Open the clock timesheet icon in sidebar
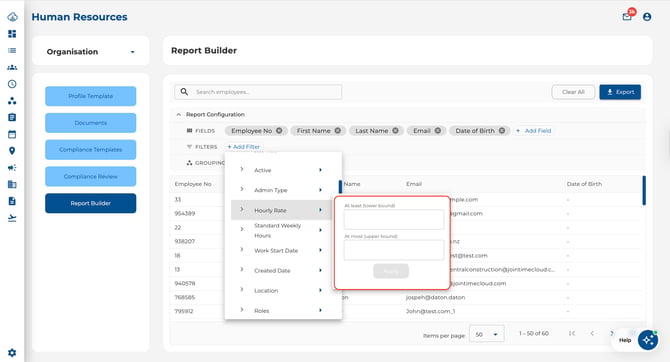 pos(12,84)
